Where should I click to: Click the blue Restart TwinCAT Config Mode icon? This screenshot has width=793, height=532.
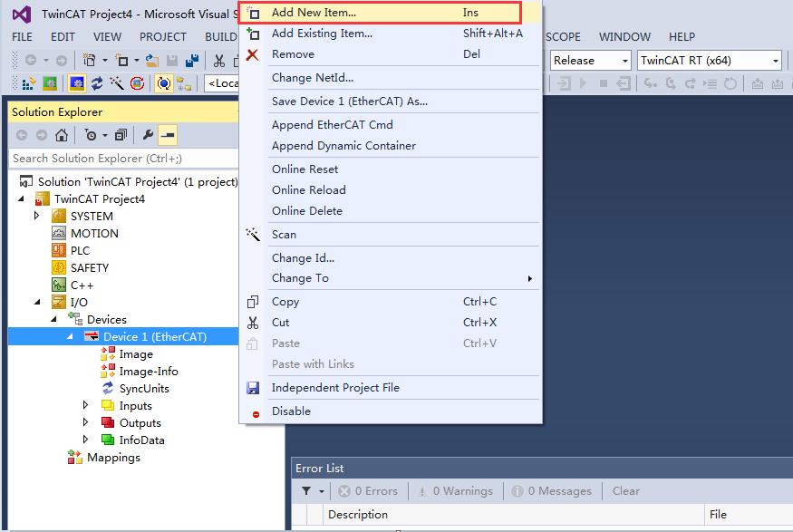point(77,83)
